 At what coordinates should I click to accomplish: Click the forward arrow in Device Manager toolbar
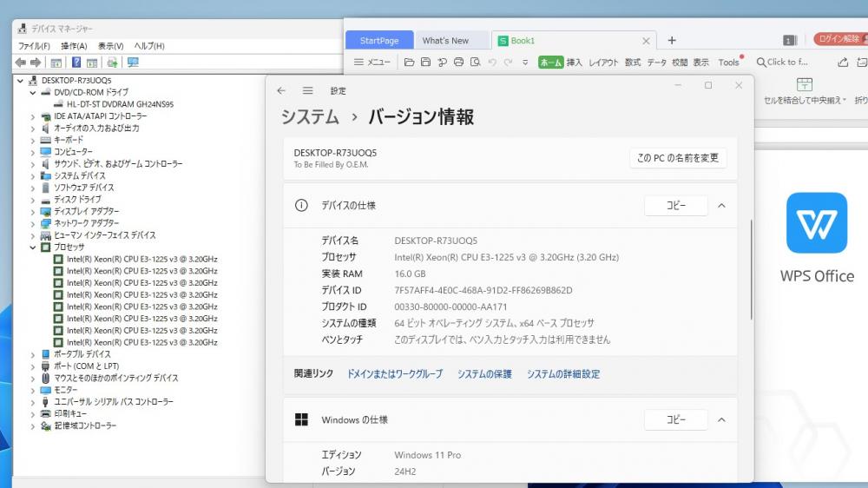pyautogui.click(x=36, y=63)
